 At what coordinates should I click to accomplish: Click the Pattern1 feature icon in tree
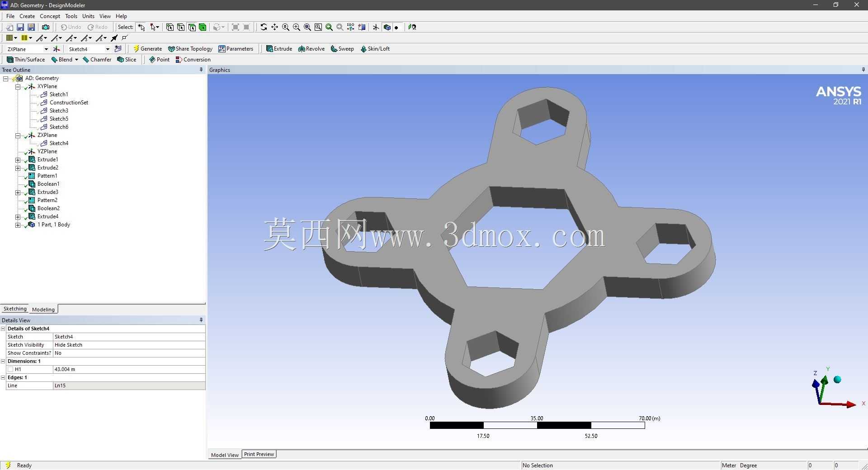pos(32,176)
